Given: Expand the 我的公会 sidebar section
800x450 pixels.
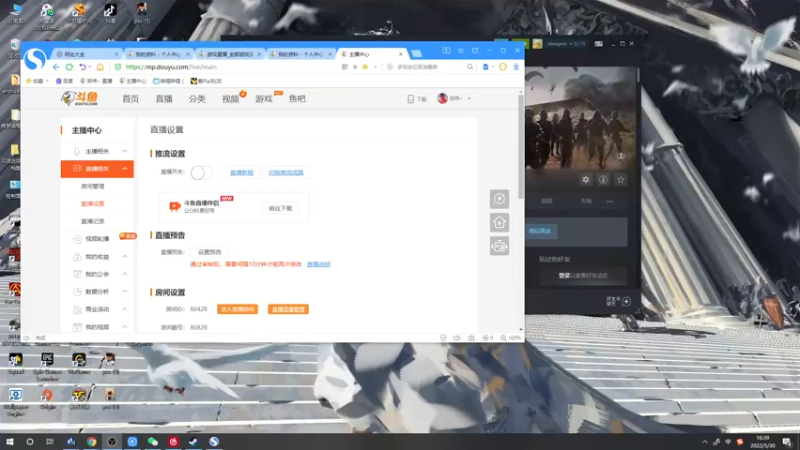Looking at the screenshot, I should pyautogui.click(x=124, y=274).
